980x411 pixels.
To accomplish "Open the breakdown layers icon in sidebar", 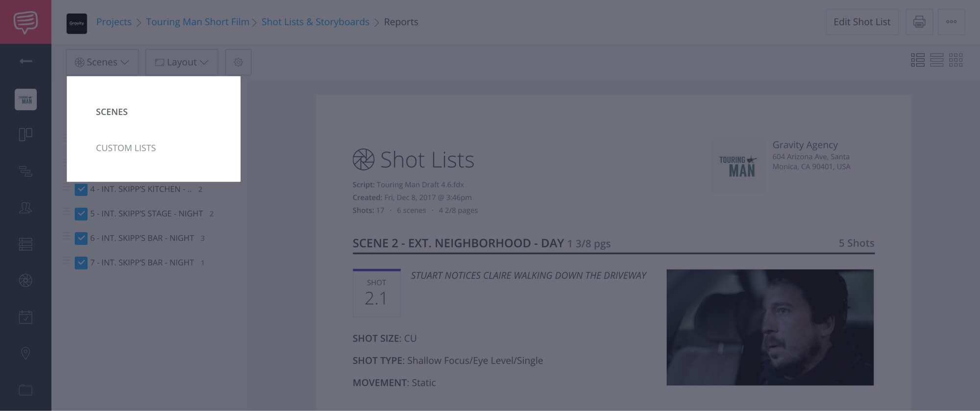I will pyautogui.click(x=25, y=171).
